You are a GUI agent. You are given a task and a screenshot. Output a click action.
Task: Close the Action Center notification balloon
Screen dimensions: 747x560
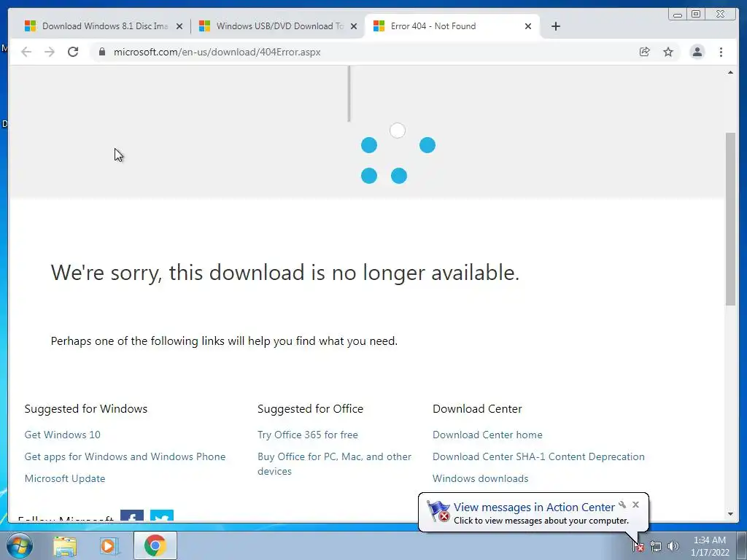click(x=635, y=505)
